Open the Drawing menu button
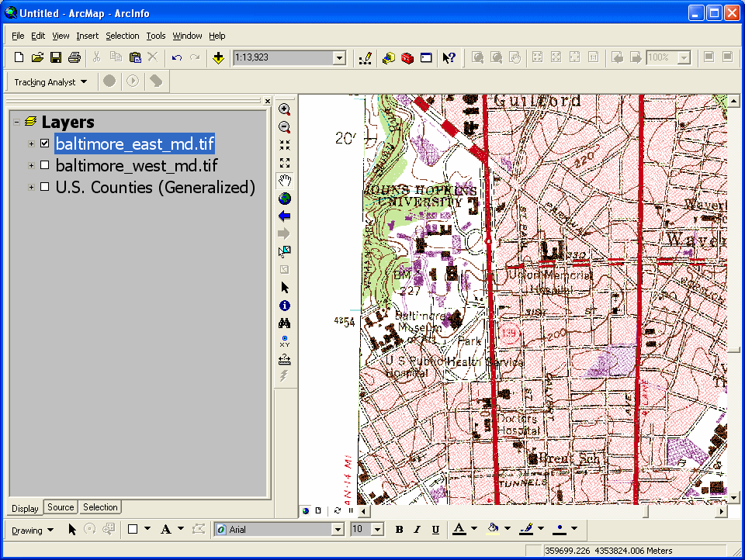Image resolution: width=745 pixels, height=560 pixels. 33,530
